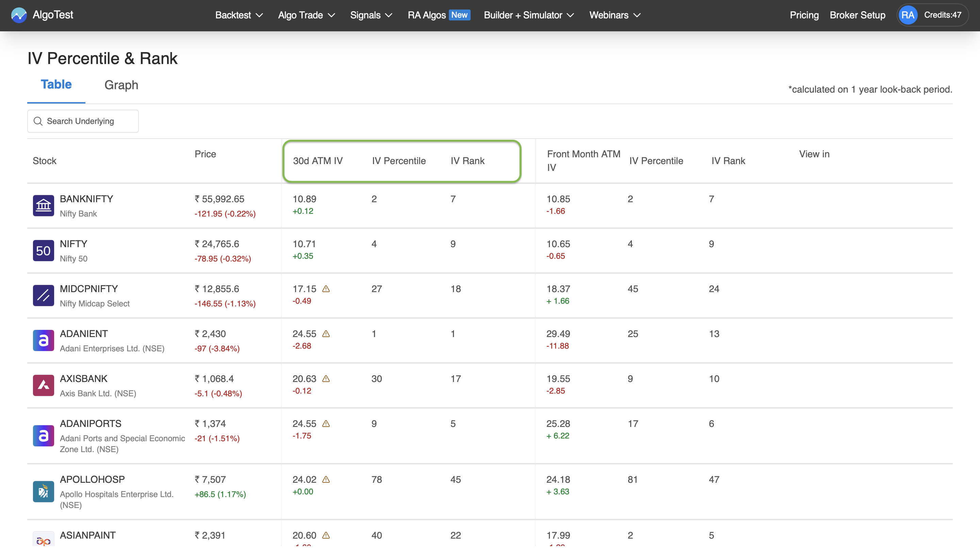The height and width of the screenshot is (557, 980).
Task: Select the APOLLOHOSP stock name
Action: point(92,479)
